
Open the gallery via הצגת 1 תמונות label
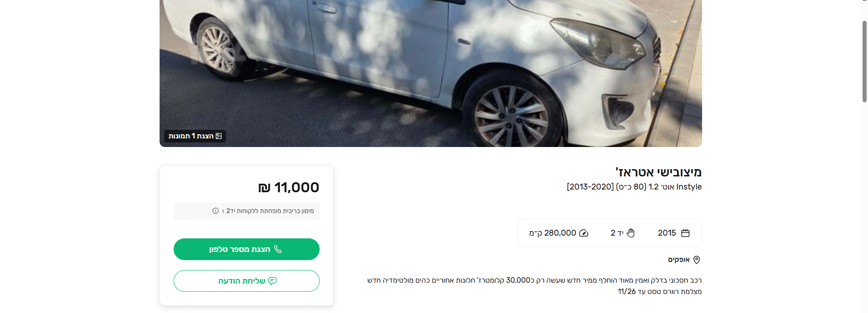(x=191, y=136)
